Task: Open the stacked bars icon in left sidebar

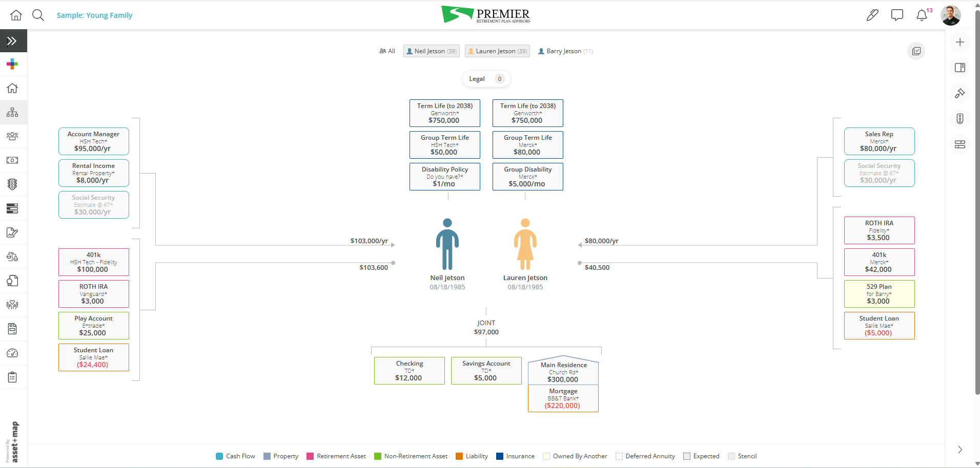Action: point(12,208)
